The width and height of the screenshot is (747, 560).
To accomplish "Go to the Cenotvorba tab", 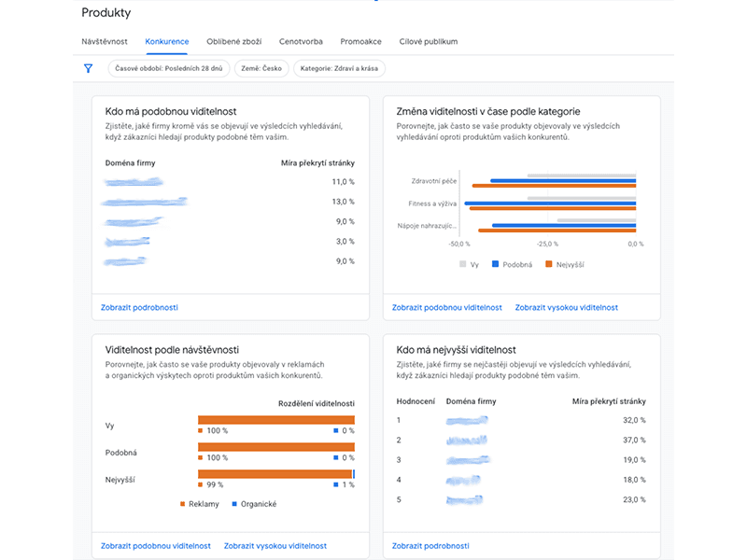I will click(x=301, y=41).
